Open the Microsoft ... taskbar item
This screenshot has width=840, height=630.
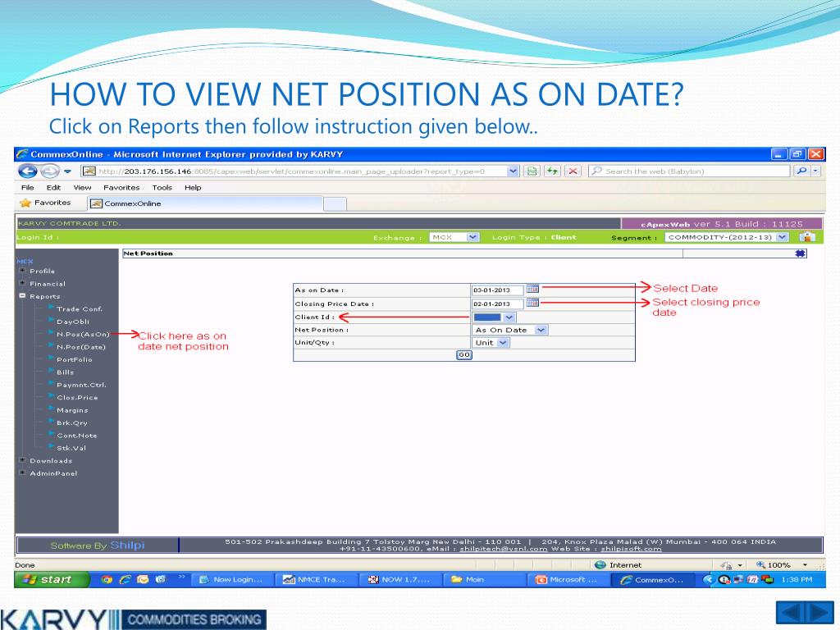568,580
